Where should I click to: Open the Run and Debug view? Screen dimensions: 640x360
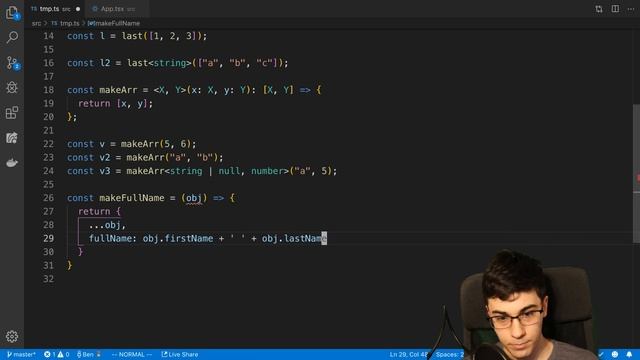(x=12, y=87)
